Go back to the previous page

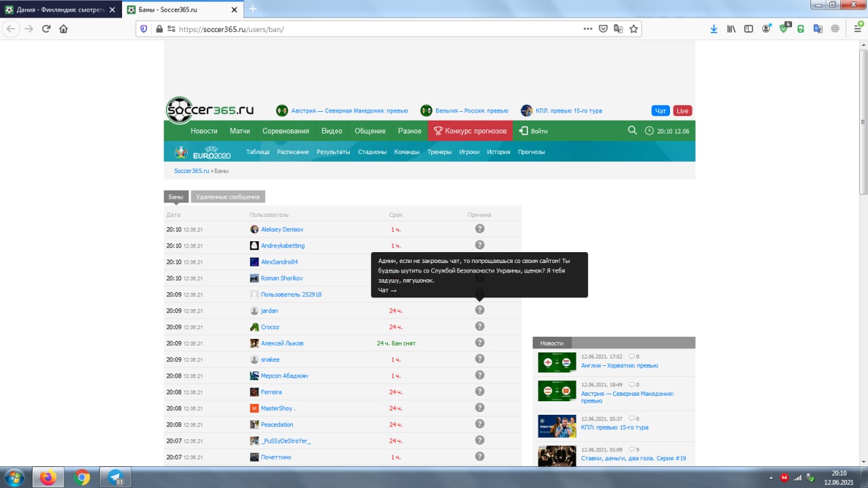click(11, 28)
